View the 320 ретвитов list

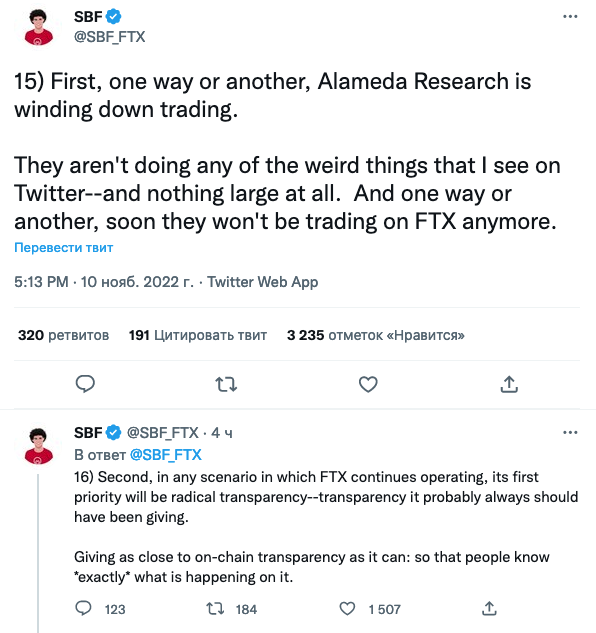click(x=63, y=335)
